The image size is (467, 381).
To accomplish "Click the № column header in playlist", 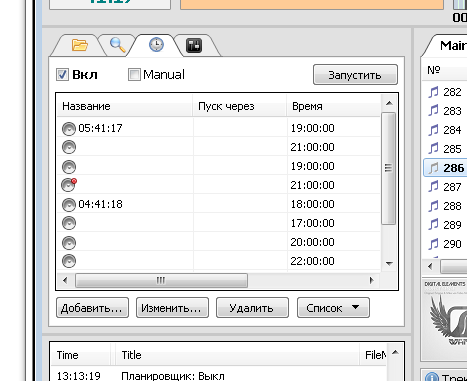I will click(x=445, y=70).
